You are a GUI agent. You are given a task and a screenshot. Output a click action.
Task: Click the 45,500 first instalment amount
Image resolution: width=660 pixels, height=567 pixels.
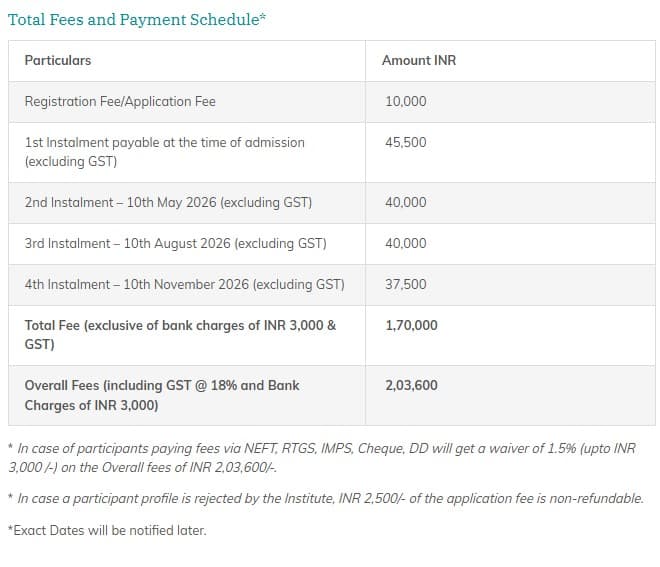click(x=405, y=142)
